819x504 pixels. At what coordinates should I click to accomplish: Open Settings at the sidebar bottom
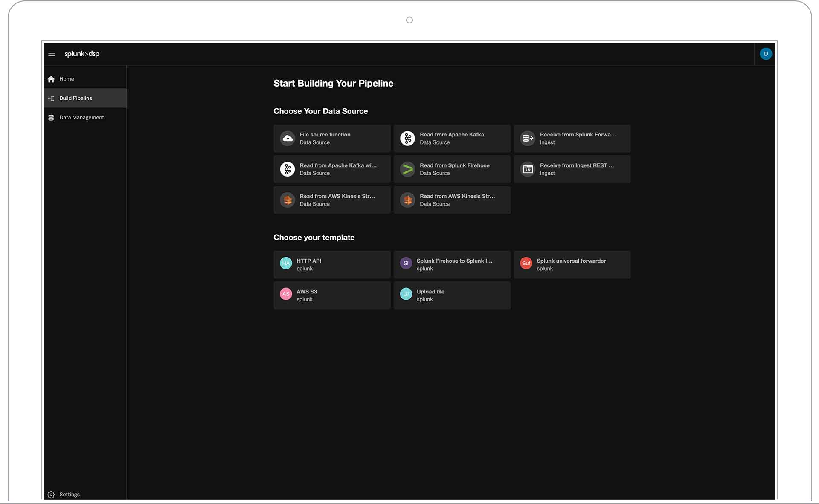tap(85, 495)
